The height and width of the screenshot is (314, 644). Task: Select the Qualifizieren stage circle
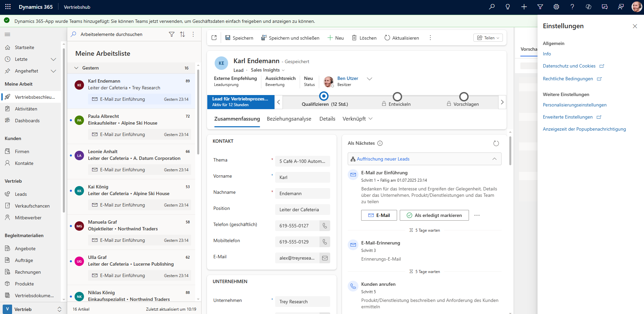tap(324, 96)
